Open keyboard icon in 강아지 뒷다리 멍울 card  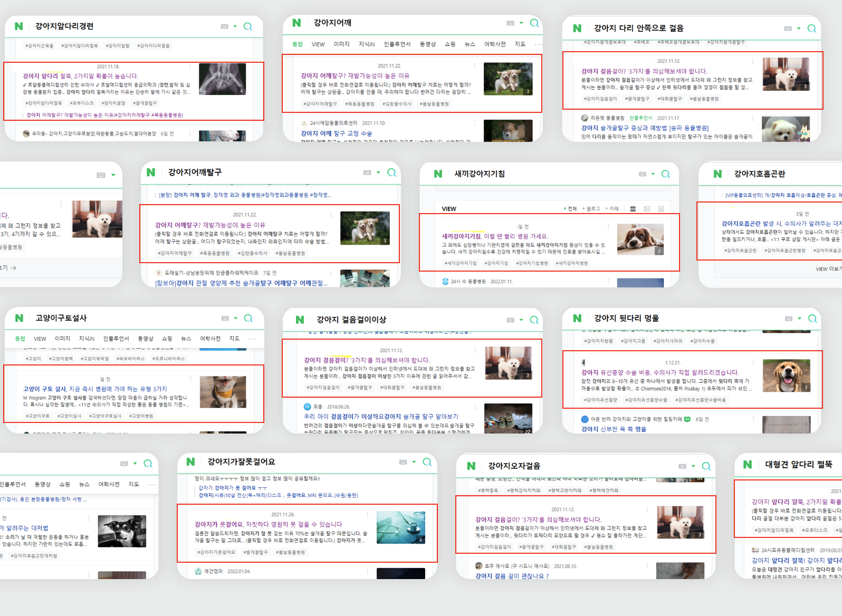pos(789,319)
